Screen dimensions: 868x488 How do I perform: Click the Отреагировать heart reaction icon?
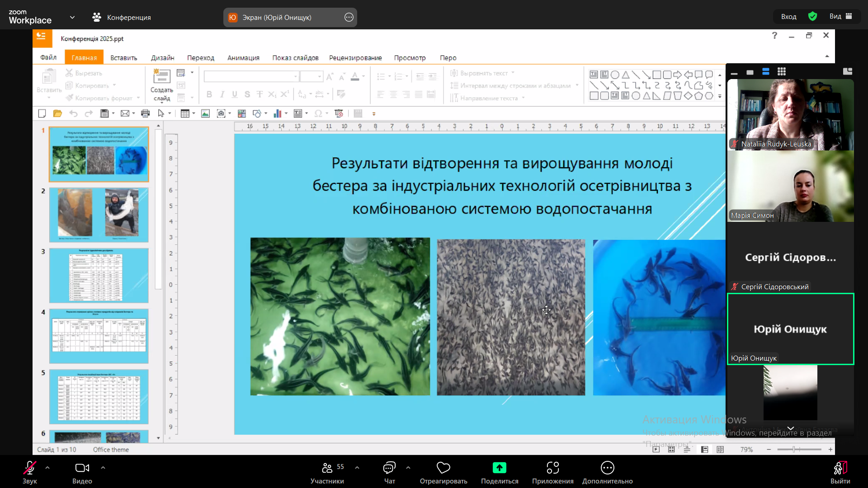(x=443, y=468)
